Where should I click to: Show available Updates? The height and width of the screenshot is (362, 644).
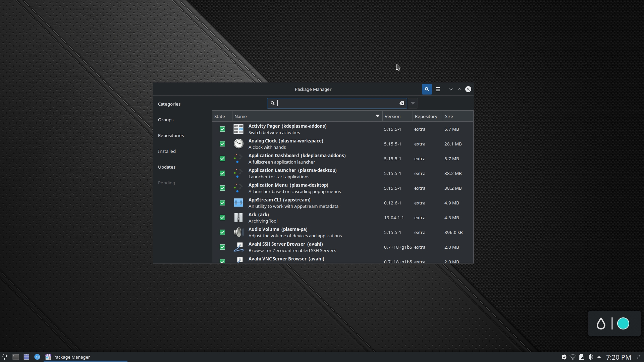coord(167,167)
